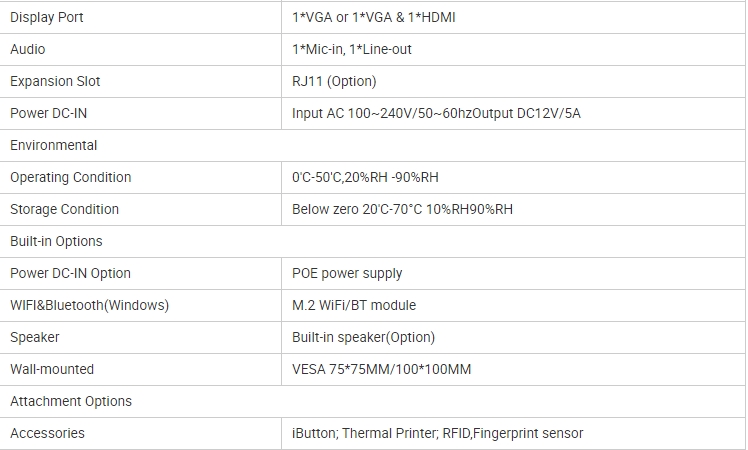Click the WIFI&Bluetooth(Windows) label
Viewport: 748px width, 450px height.
[89, 305]
